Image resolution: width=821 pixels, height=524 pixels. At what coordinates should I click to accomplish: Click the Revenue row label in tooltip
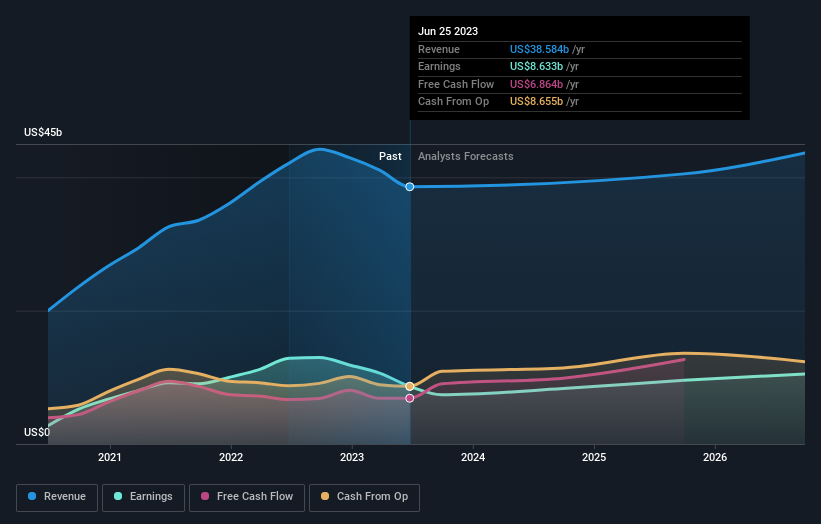(x=439, y=49)
